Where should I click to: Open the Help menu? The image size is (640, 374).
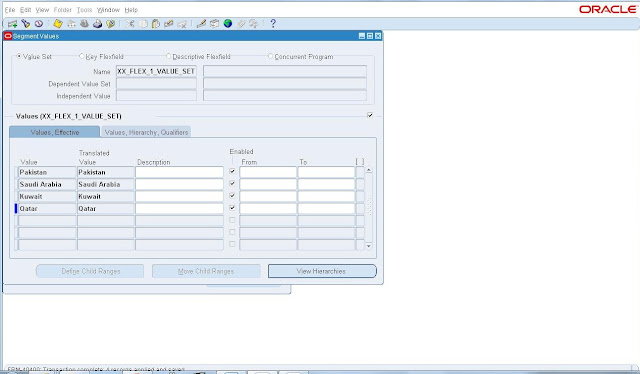tap(131, 10)
